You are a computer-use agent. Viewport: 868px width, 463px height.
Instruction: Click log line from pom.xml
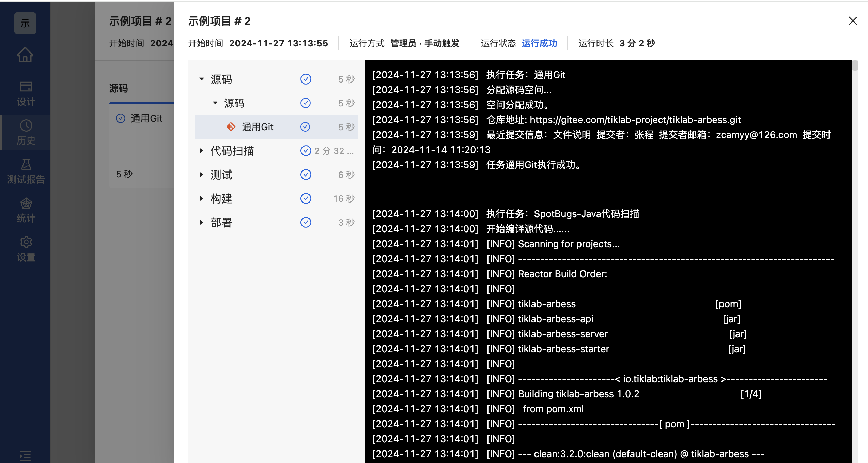pyautogui.click(x=553, y=409)
